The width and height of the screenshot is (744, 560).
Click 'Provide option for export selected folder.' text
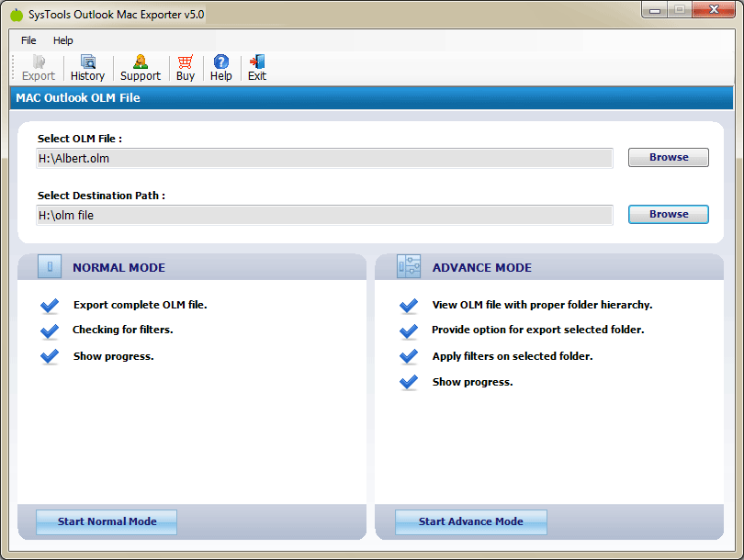click(538, 330)
